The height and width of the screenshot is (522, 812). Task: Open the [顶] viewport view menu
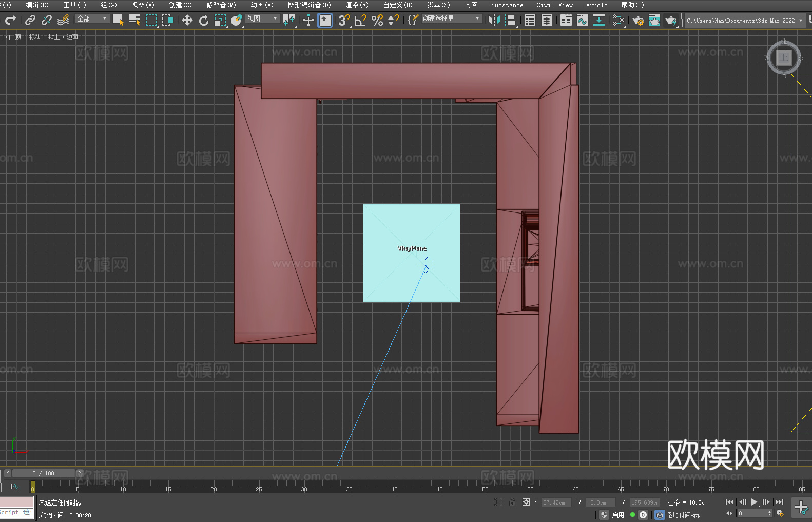coord(19,37)
